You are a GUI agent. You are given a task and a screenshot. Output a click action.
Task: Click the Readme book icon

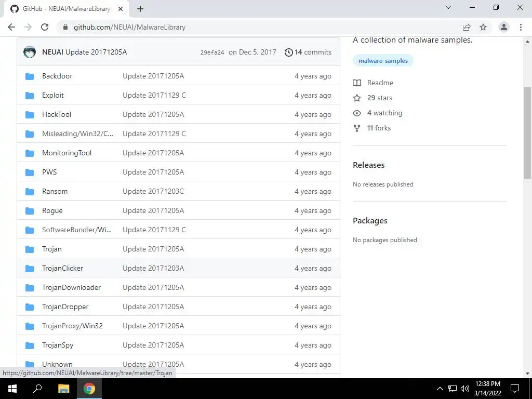point(357,83)
